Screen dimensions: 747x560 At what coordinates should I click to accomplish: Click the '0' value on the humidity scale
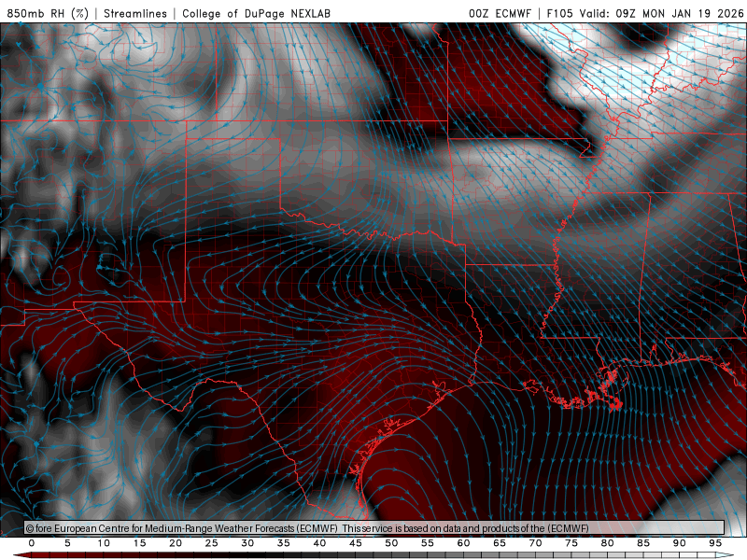(32, 543)
